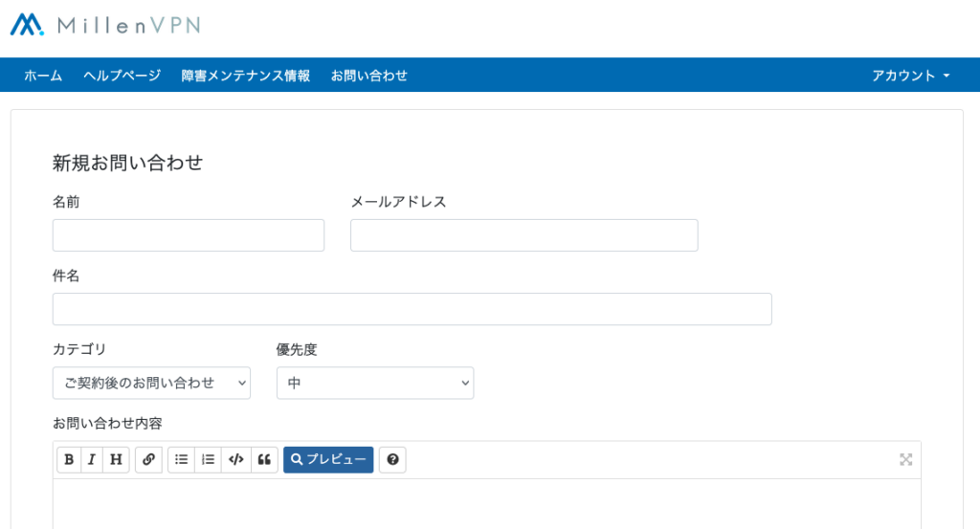Insert an unordered bullet list
This screenshot has width=980, height=529.
point(181,460)
